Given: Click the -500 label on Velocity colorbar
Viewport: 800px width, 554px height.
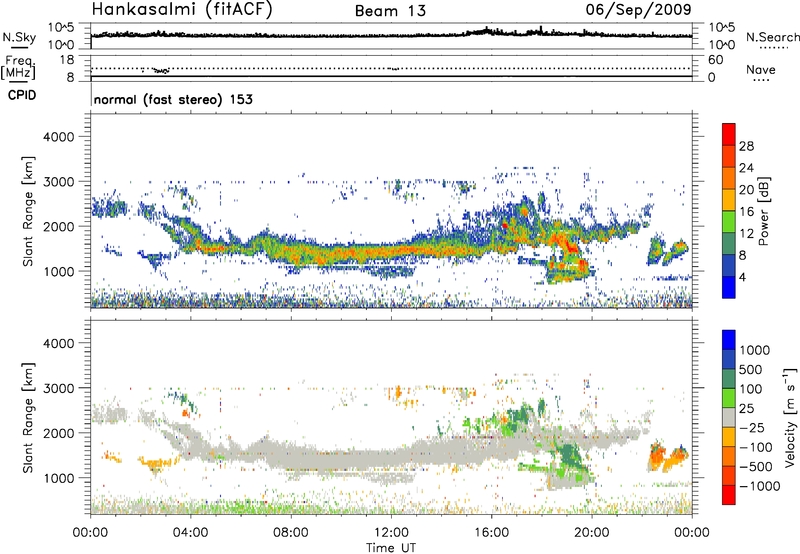Looking at the screenshot, I should pyautogui.click(x=755, y=466).
